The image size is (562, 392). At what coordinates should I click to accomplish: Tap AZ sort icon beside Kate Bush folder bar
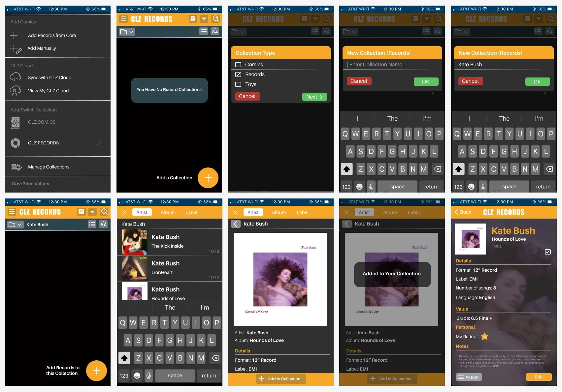coord(103,224)
